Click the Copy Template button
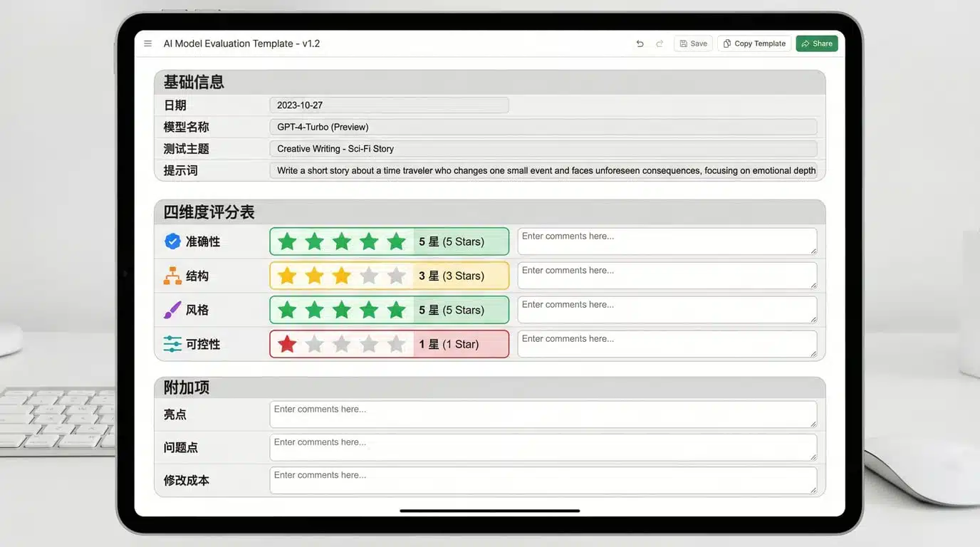980x547 pixels. tap(754, 43)
